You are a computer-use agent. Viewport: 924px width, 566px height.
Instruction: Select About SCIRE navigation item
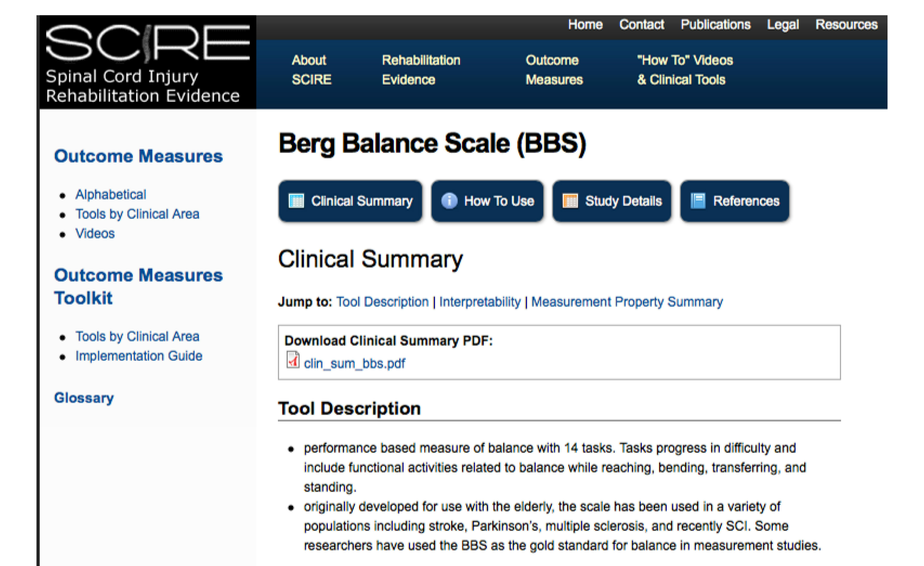coord(311,70)
